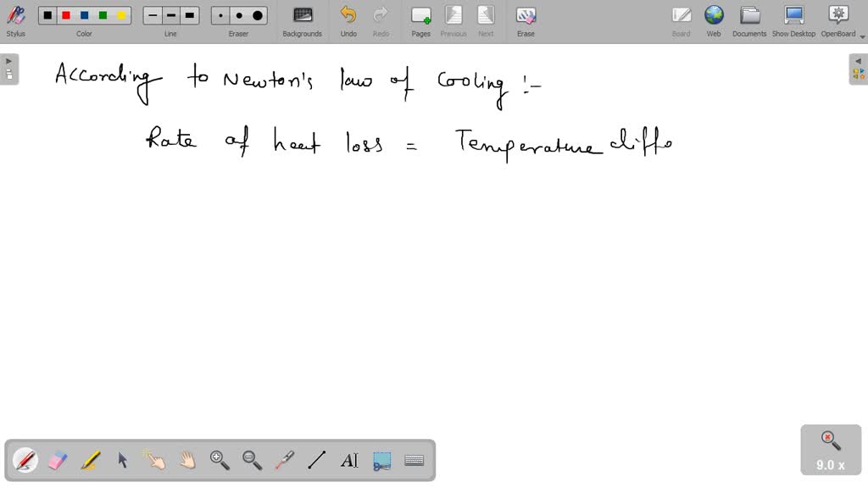Select the yellow highlighter tool

click(90, 460)
